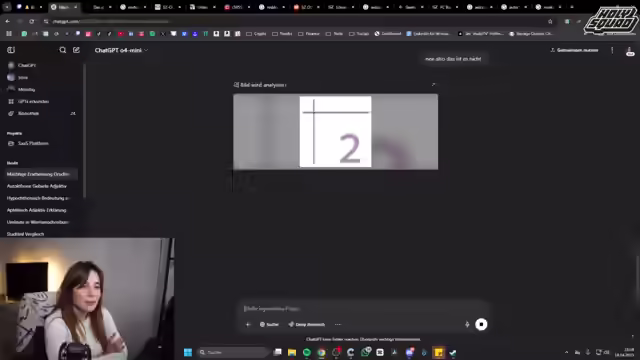Enable the Suche web search tool
The height and width of the screenshot is (360, 640).
(x=269, y=324)
